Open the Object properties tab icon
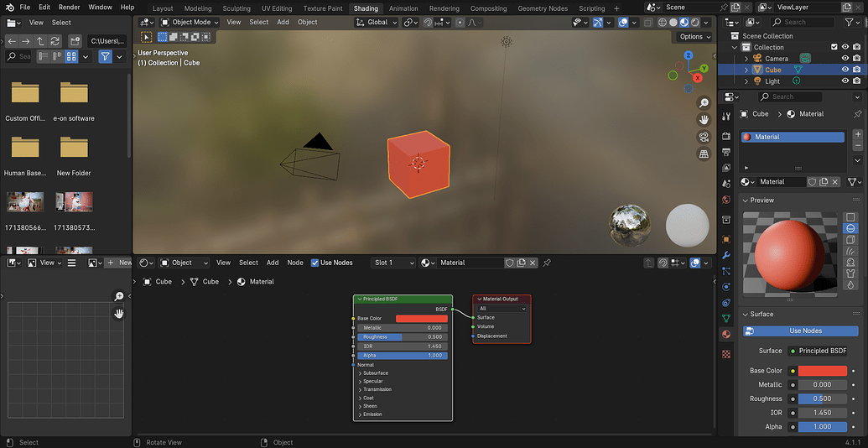Screen dimensions: 868x448 726,239
